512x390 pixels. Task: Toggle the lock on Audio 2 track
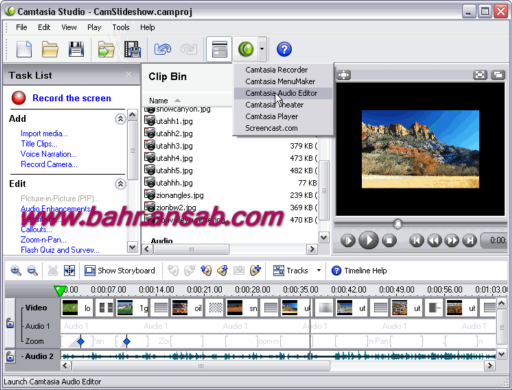coord(10,356)
